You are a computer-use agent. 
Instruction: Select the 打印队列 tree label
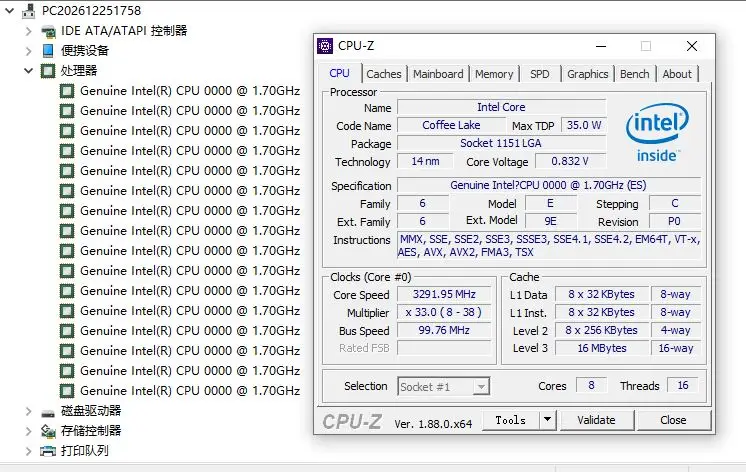click(85, 451)
